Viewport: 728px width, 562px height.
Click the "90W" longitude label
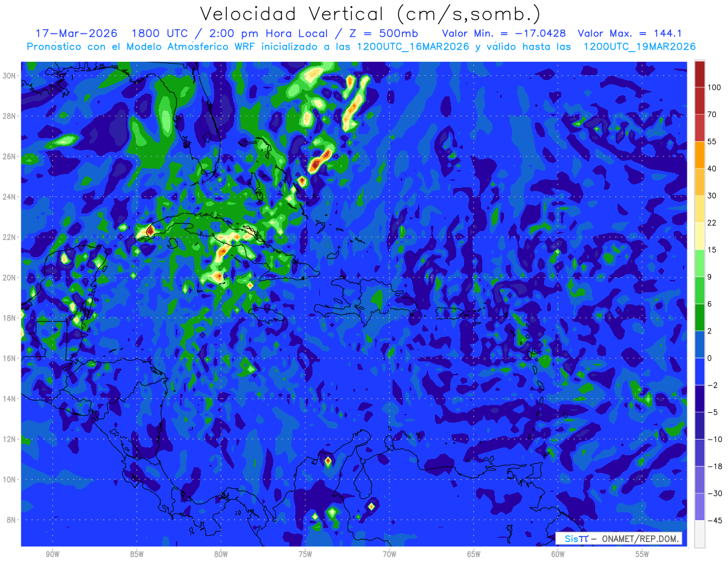(x=52, y=554)
